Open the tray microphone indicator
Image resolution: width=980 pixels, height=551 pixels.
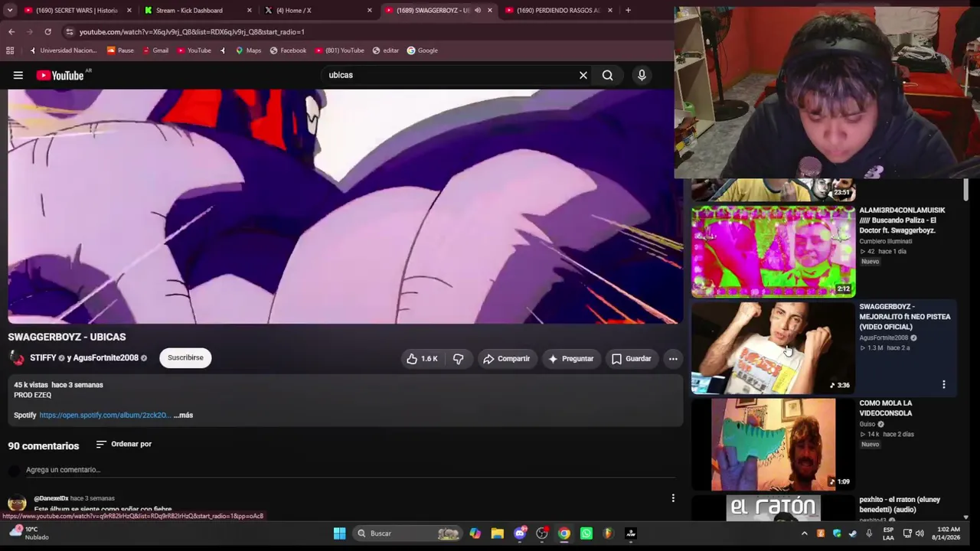[869, 533]
